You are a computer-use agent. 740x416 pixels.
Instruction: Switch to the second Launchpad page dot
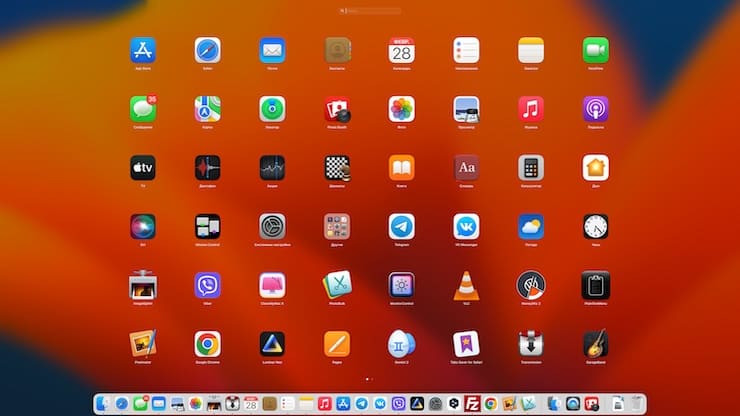(372, 379)
